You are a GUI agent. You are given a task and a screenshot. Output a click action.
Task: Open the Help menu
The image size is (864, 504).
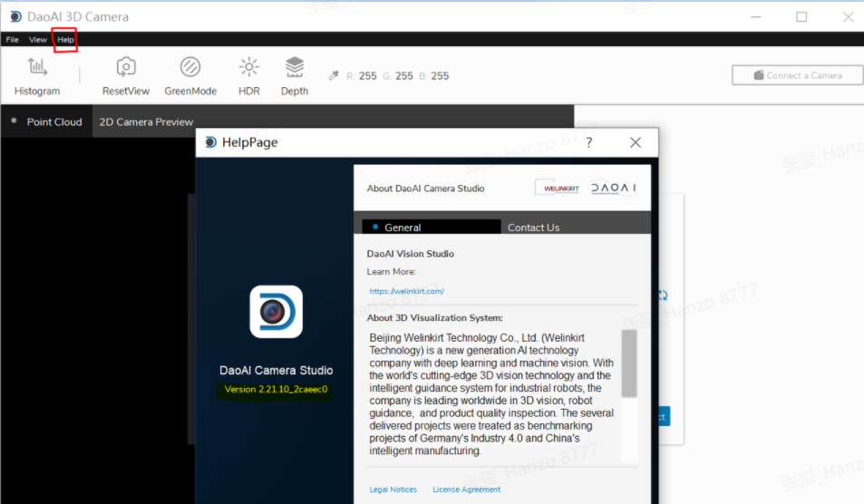(x=65, y=40)
